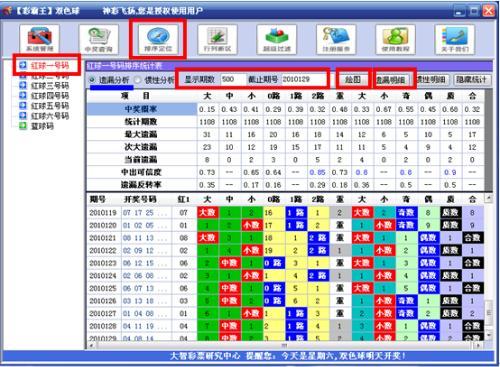Click the red 中数 cell in row 2010123
500x367 pixels.
(229, 263)
